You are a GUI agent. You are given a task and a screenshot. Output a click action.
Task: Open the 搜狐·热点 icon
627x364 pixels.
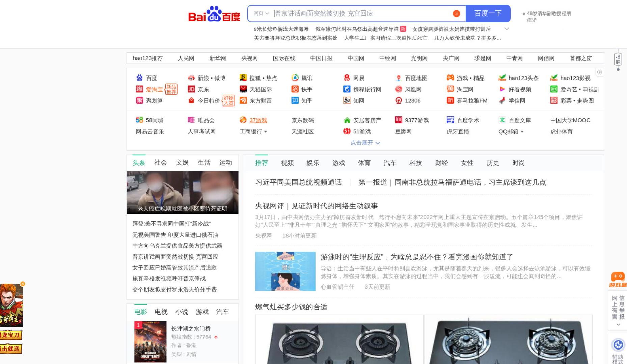pyautogui.click(x=243, y=78)
